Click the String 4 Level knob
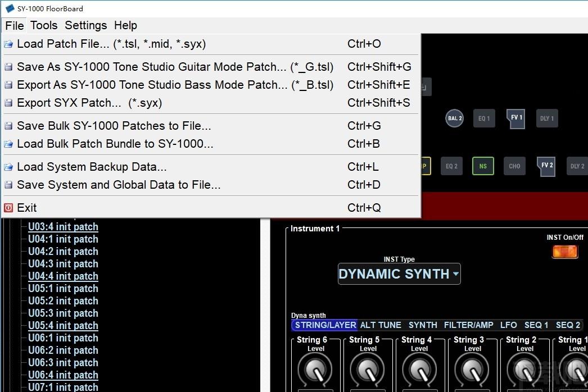The height and width of the screenshot is (392, 588). pos(419,370)
